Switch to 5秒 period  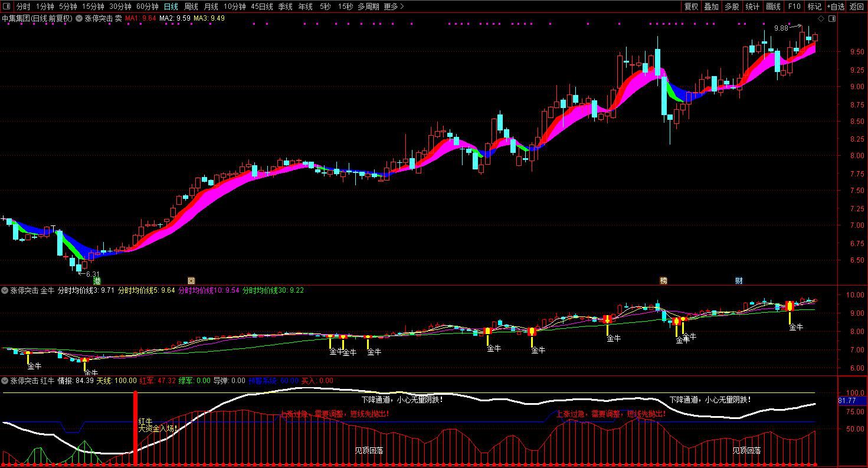coord(325,6)
